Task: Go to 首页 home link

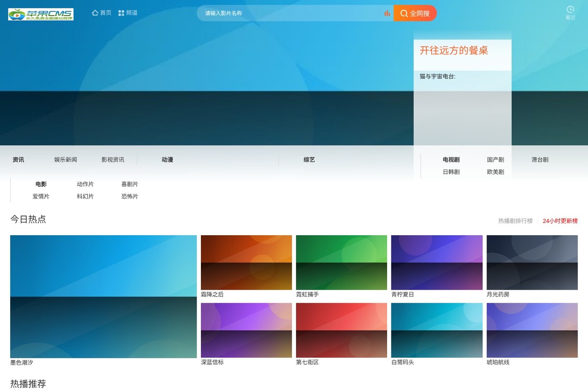Action: click(102, 13)
